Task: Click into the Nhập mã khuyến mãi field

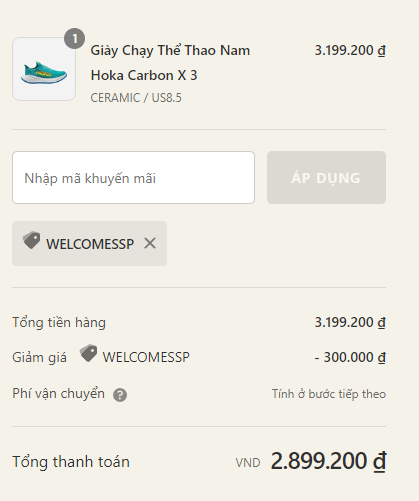Action: [x=133, y=178]
